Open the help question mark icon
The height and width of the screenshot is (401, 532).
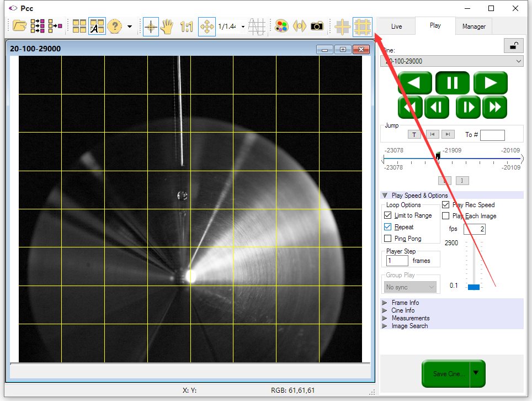(x=115, y=26)
